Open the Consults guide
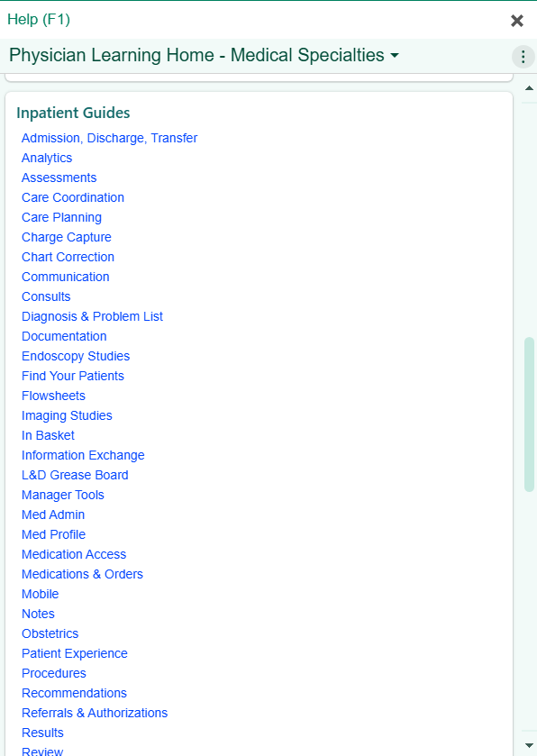The image size is (537, 756). click(x=46, y=296)
